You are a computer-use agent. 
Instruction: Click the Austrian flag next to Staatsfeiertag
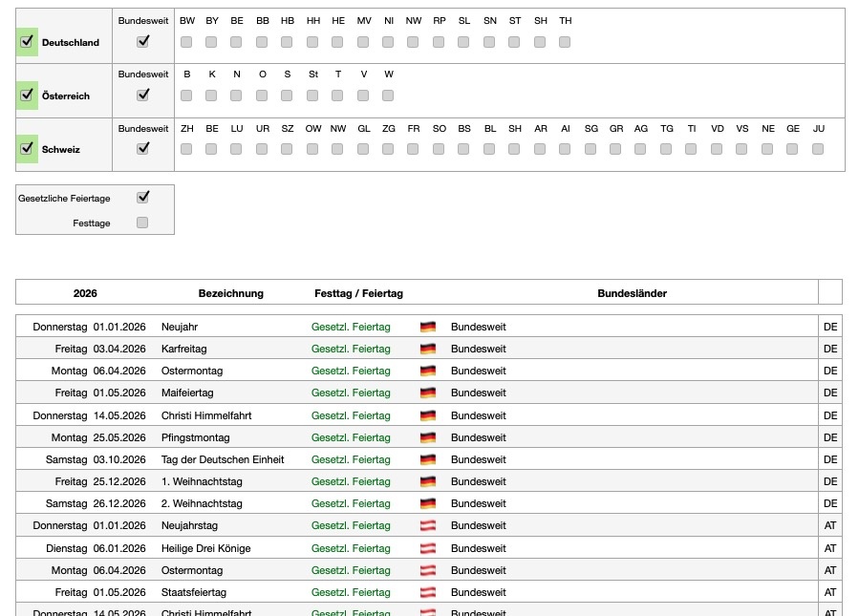[428, 592]
